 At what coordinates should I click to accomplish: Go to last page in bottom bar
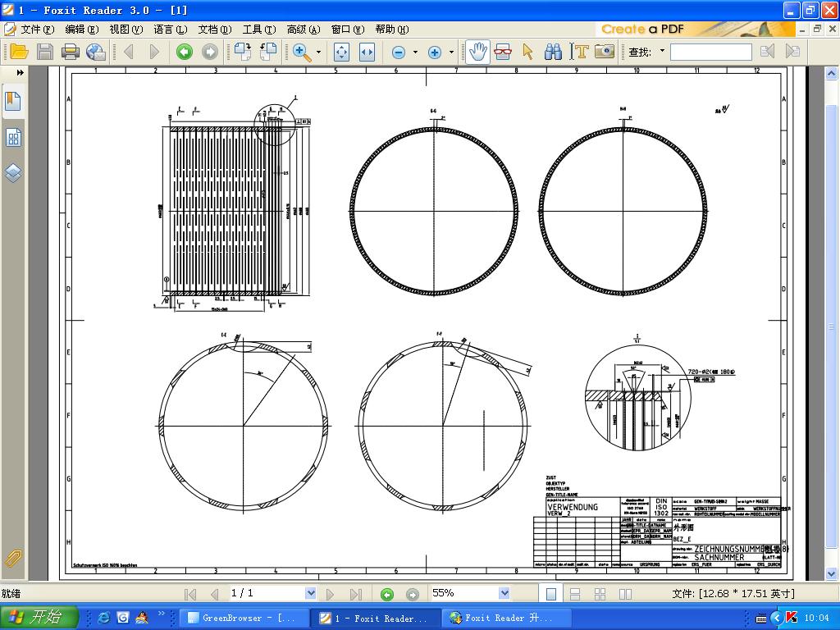pyautogui.click(x=355, y=594)
